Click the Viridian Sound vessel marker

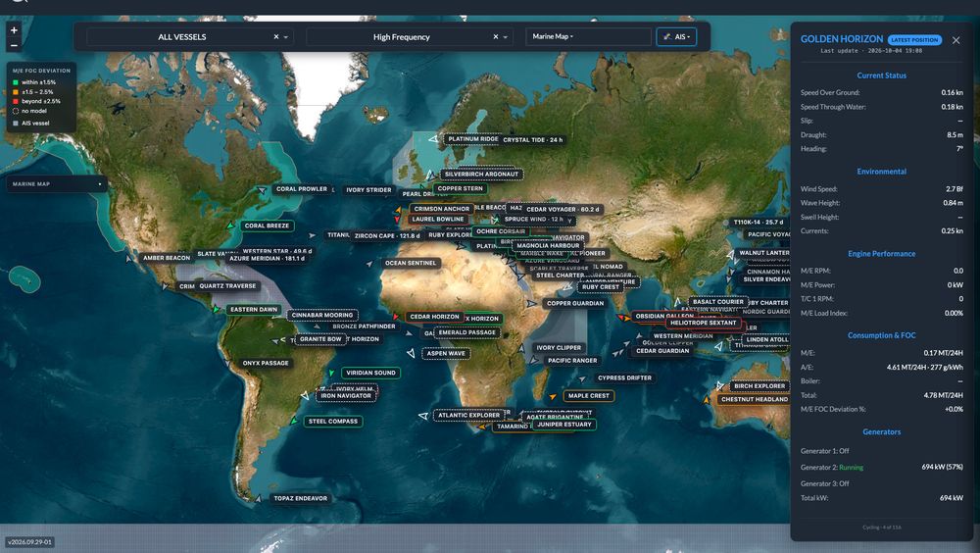point(332,373)
